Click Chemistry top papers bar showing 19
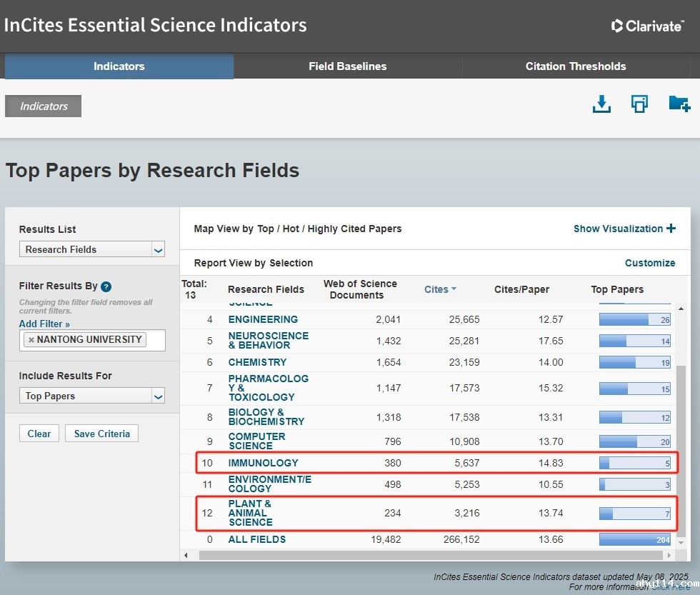This screenshot has height=595, width=700. 635,362
